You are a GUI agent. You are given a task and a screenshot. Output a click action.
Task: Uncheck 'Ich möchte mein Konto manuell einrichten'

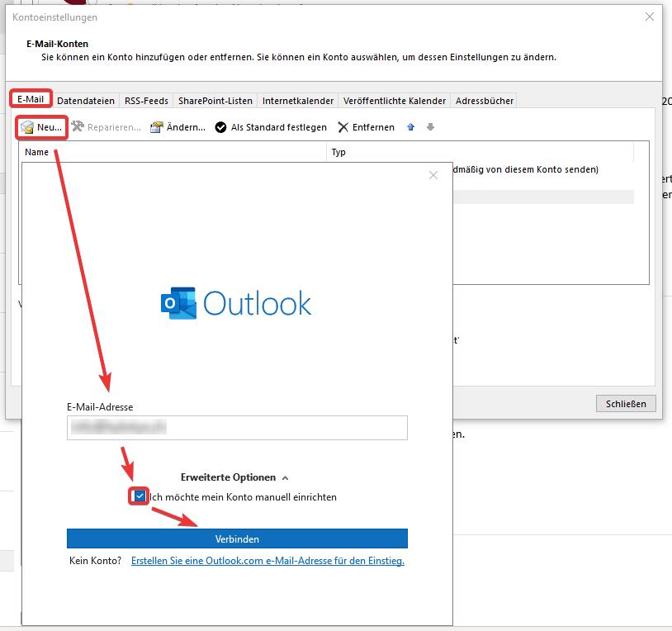(140, 496)
